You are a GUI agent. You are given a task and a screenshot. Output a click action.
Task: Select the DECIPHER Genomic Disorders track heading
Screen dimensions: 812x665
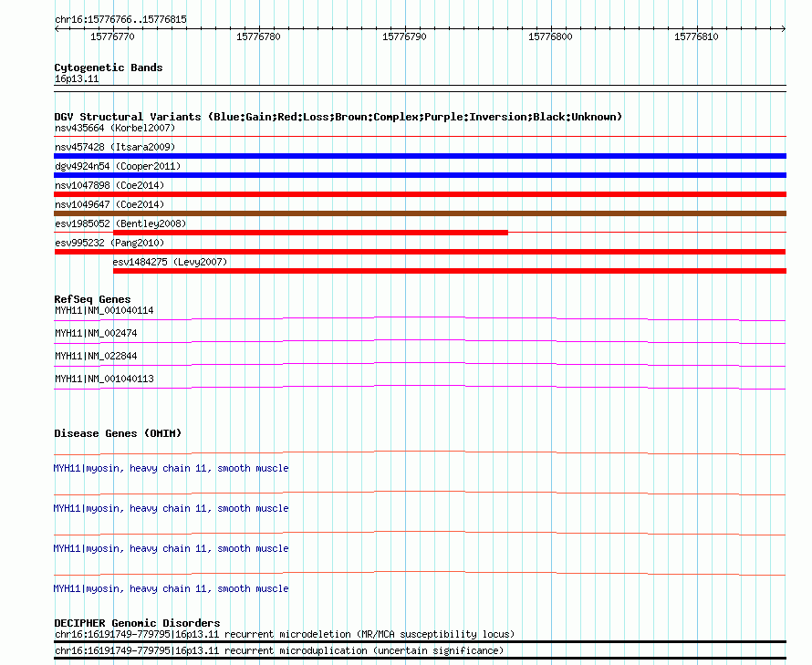[x=137, y=623]
